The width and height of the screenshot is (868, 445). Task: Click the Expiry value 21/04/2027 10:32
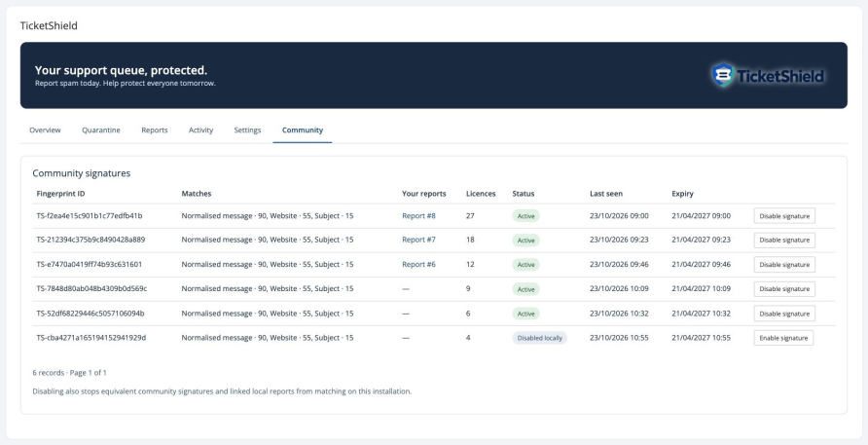[702, 314]
